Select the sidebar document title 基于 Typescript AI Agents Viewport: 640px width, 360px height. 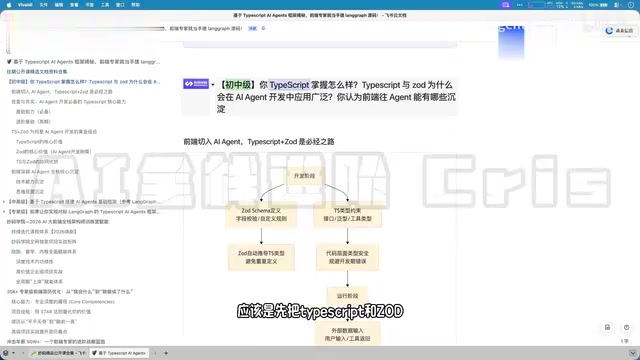pyautogui.click(x=84, y=62)
